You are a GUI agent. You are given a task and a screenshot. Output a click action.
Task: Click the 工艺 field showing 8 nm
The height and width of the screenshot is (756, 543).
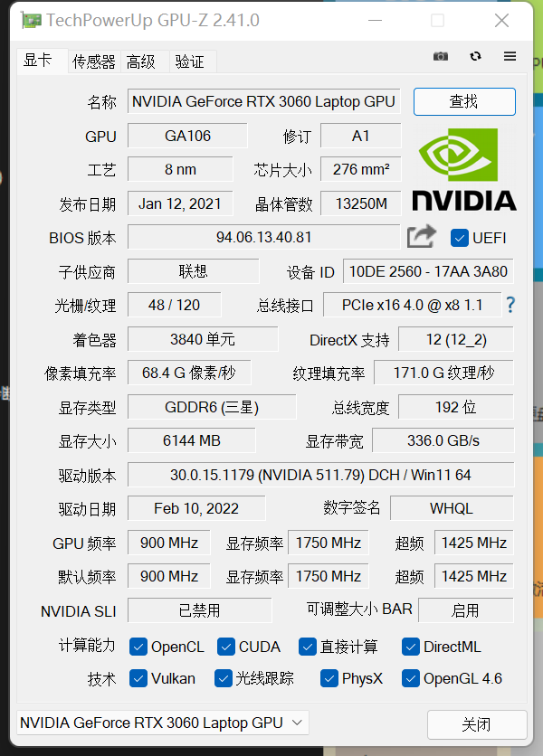[180, 169]
